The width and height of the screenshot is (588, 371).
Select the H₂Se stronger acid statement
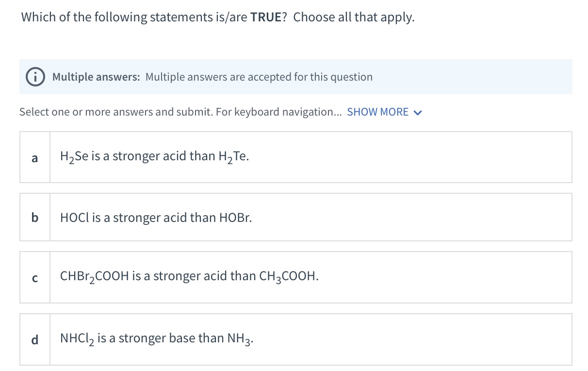point(154,156)
